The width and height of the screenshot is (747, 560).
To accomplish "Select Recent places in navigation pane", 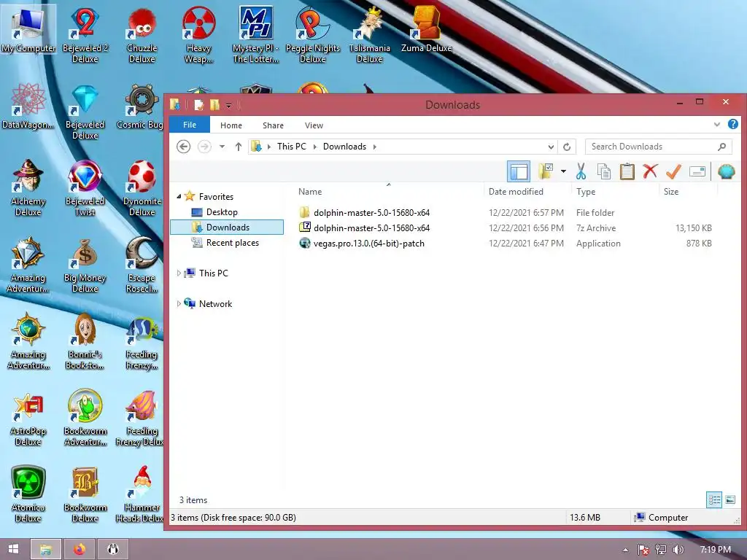I will (233, 243).
